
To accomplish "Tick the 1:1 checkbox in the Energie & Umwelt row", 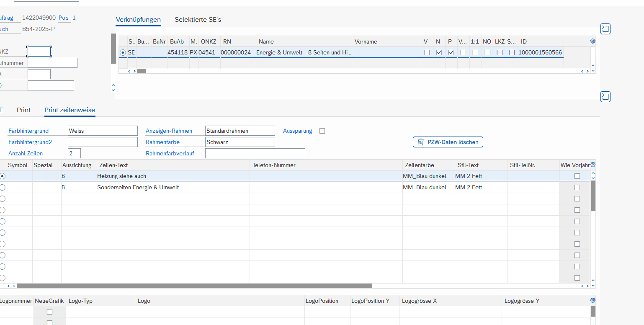I will pos(475,53).
